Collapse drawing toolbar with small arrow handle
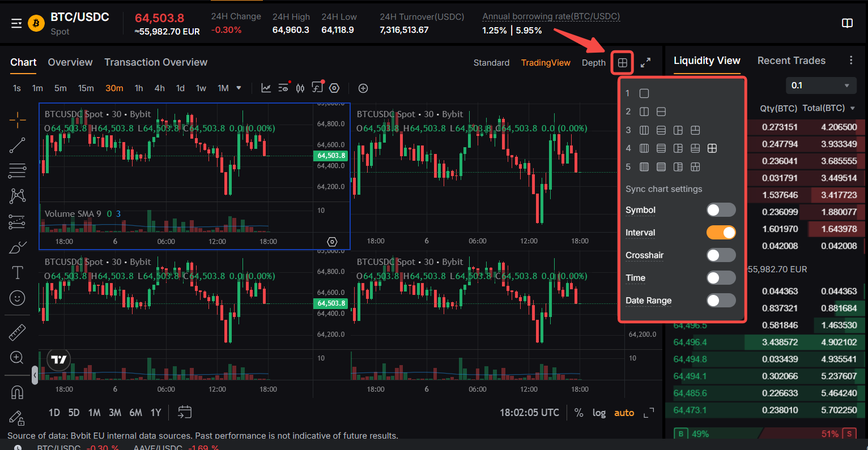Screen dimensions: 868x450 pyautogui.click(x=35, y=375)
